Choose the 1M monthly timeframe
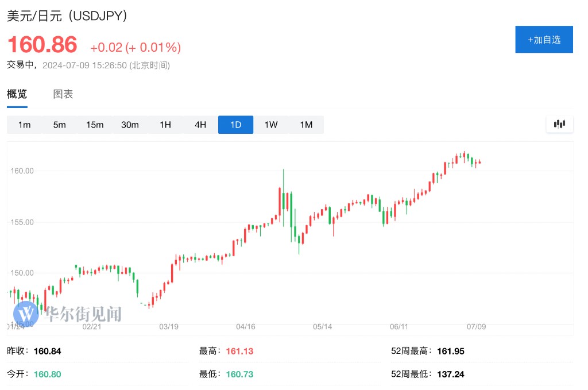Viewport: 588px width, 390px height. point(306,125)
